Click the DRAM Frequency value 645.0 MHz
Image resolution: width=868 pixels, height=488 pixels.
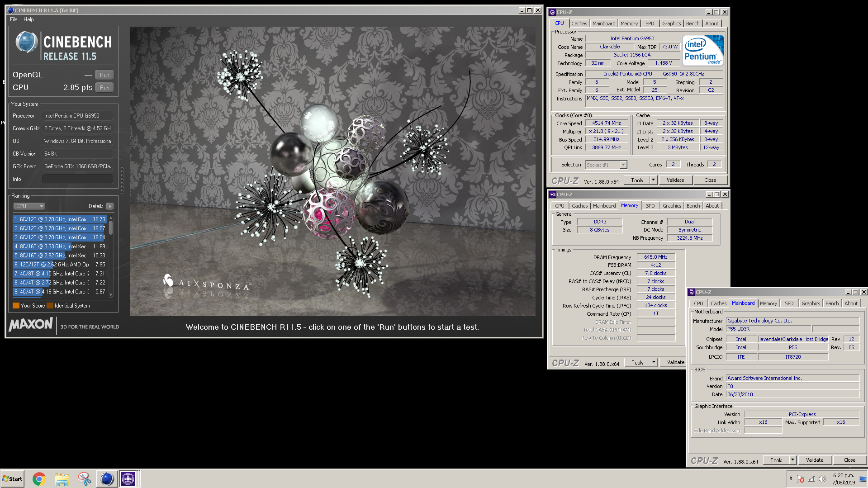[656, 257]
